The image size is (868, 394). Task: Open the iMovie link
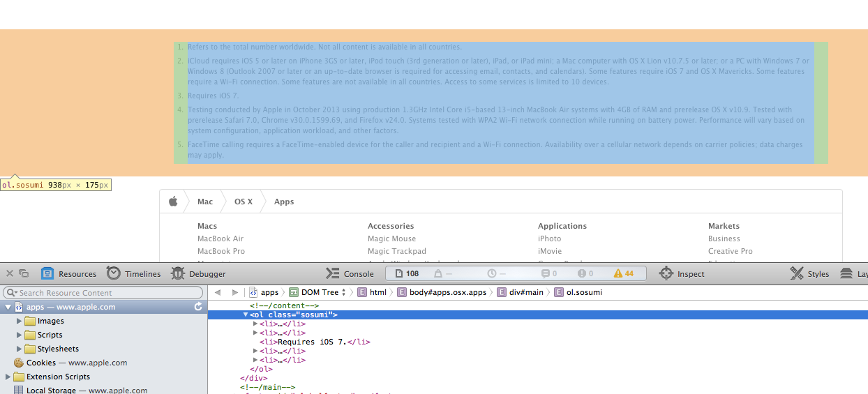(x=550, y=251)
